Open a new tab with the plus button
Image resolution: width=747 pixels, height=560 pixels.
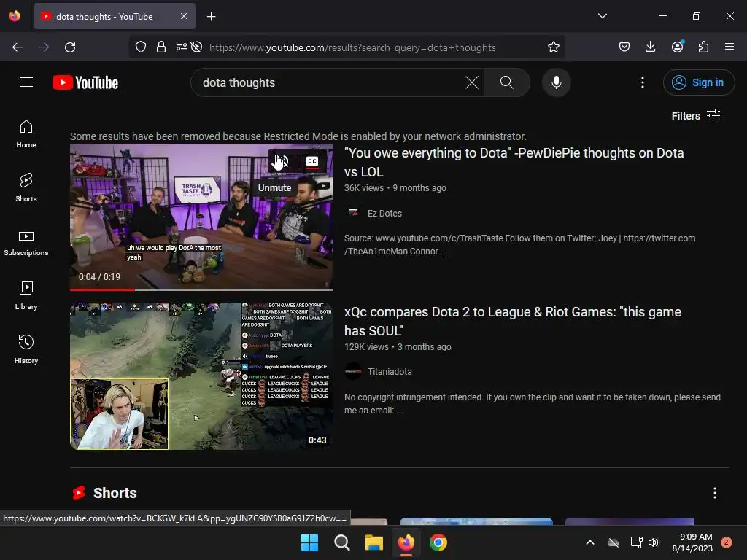pyautogui.click(x=211, y=17)
